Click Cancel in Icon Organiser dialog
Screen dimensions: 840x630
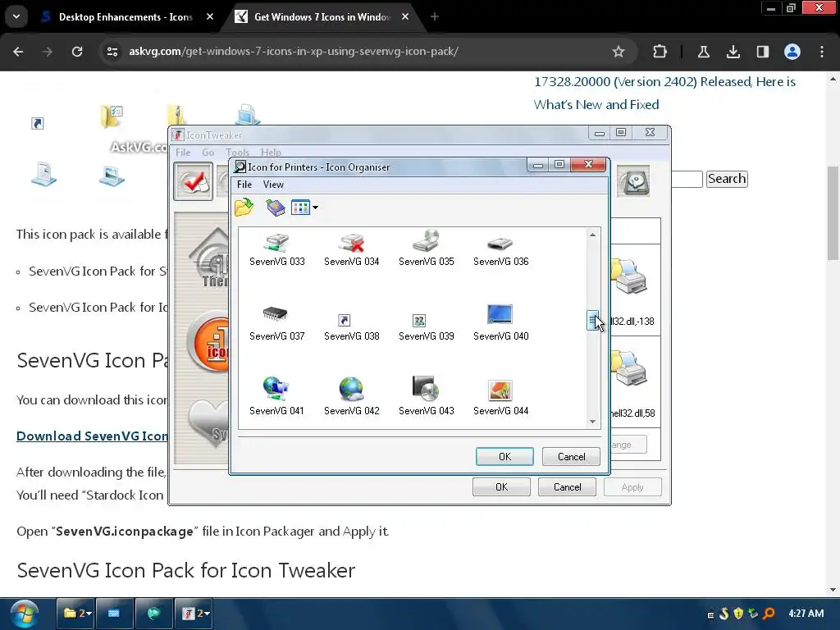(571, 456)
